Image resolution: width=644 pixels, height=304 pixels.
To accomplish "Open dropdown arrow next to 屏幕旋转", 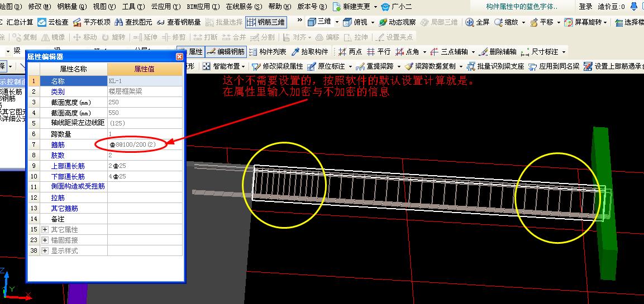I will [x=605, y=22].
